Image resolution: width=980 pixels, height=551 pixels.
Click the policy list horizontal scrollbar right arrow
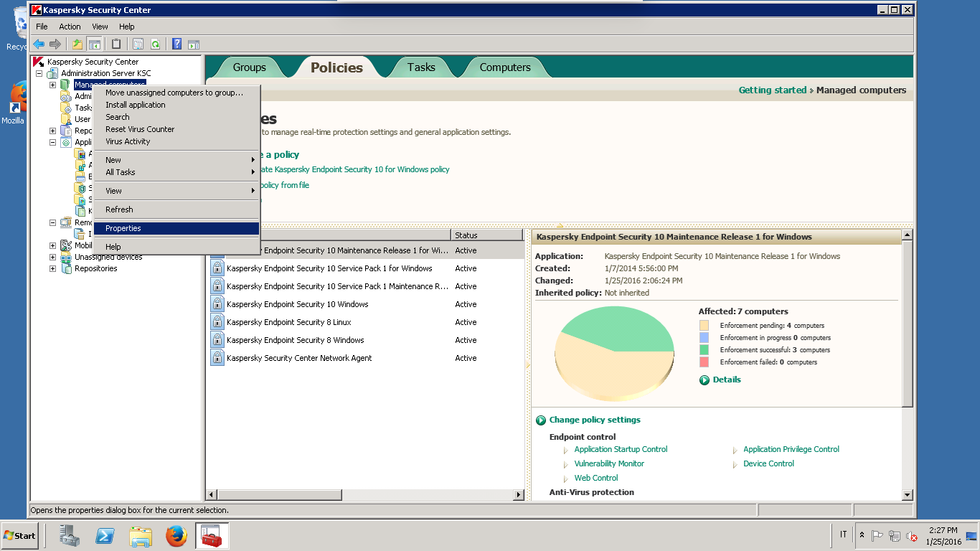click(519, 495)
